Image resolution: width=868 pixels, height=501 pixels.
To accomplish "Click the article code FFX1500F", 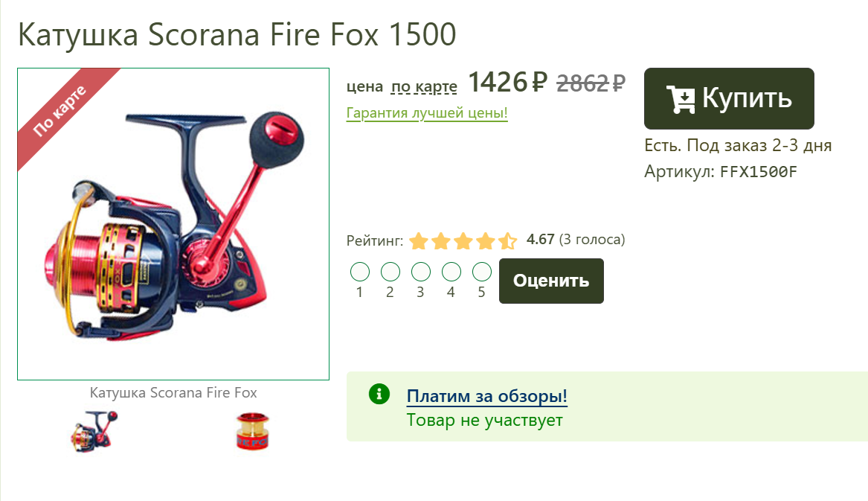I will pos(759,172).
